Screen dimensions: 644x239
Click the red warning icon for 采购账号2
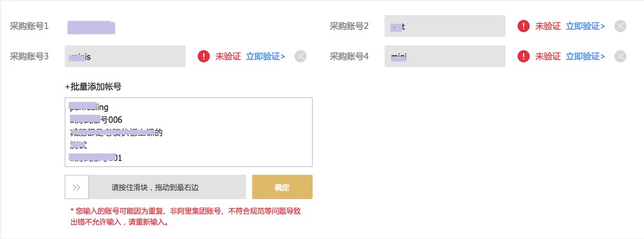[524, 26]
